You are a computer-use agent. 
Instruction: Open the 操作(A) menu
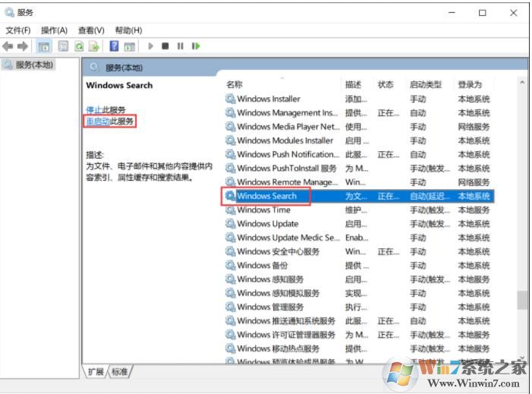55,30
